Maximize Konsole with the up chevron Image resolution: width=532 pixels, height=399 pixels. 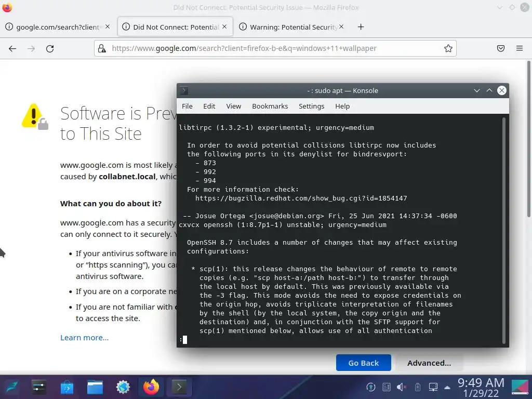(489, 90)
